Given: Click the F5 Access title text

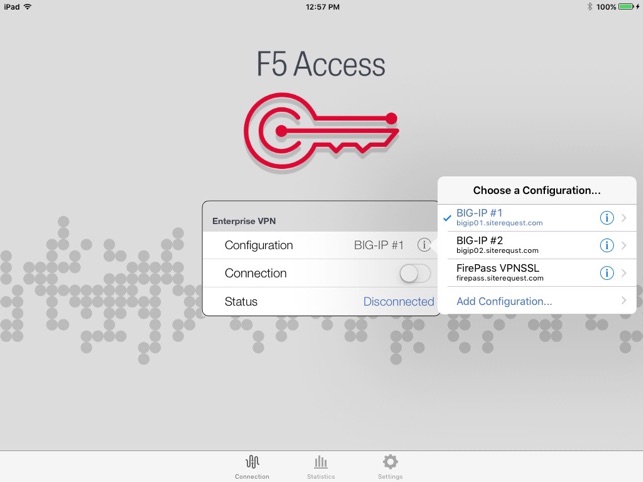Looking at the screenshot, I should (321, 64).
